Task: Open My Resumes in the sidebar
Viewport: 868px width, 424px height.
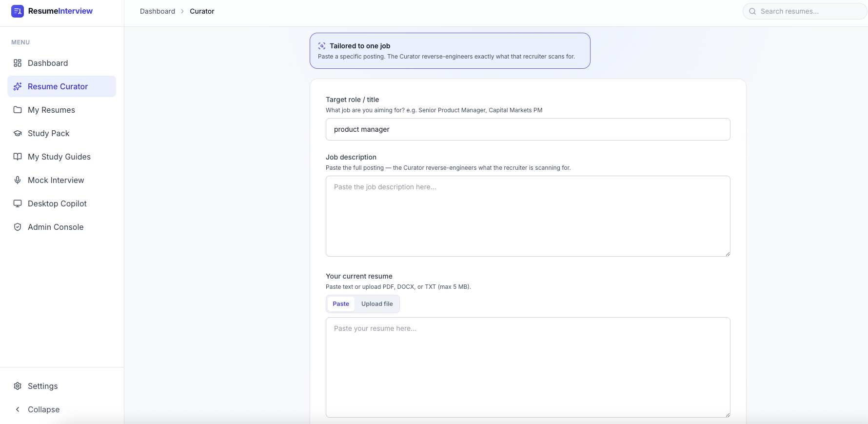Action: pos(61,110)
